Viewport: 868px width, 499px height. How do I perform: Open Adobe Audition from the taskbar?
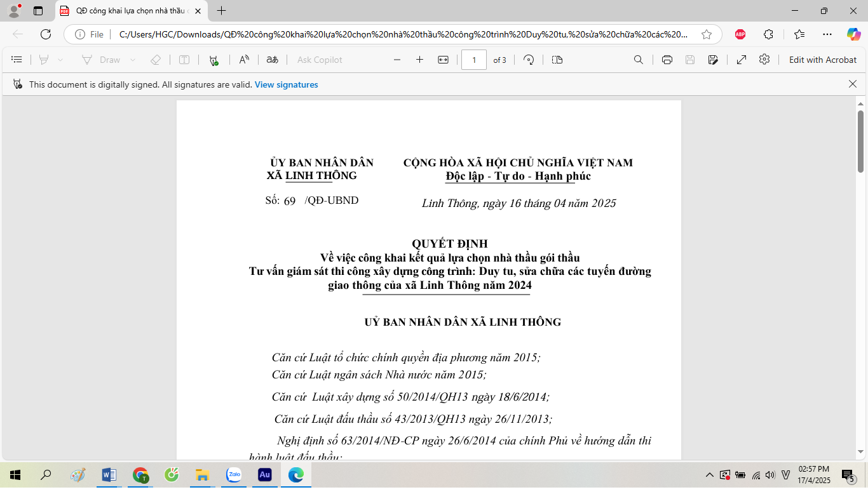coord(265,475)
